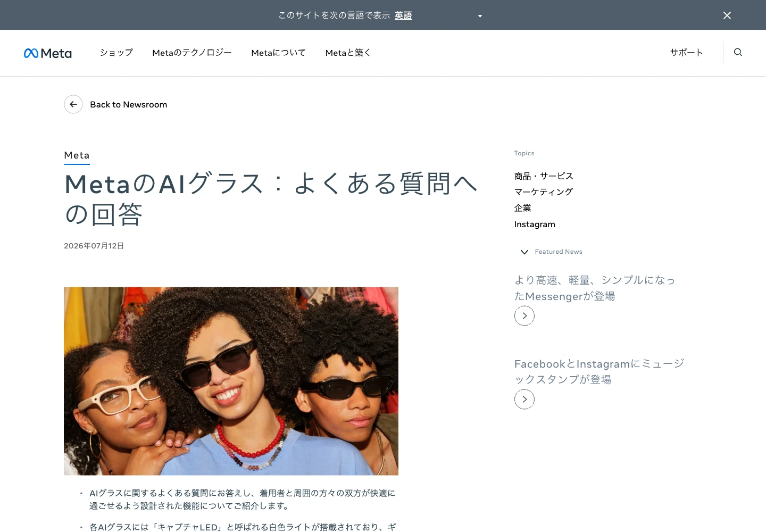The image size is (766, 532).
Task: Select the 企業 topic
Action: pyautogui.click(x=522, y=208)
